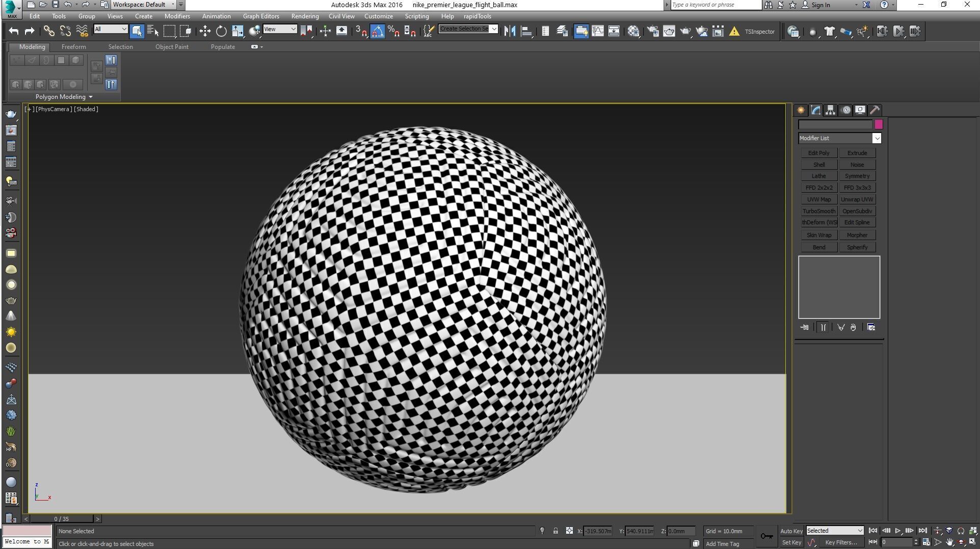Click the Key Filters button
The height and width of the screenshot is (549, 980).
(x=841, y=542)
